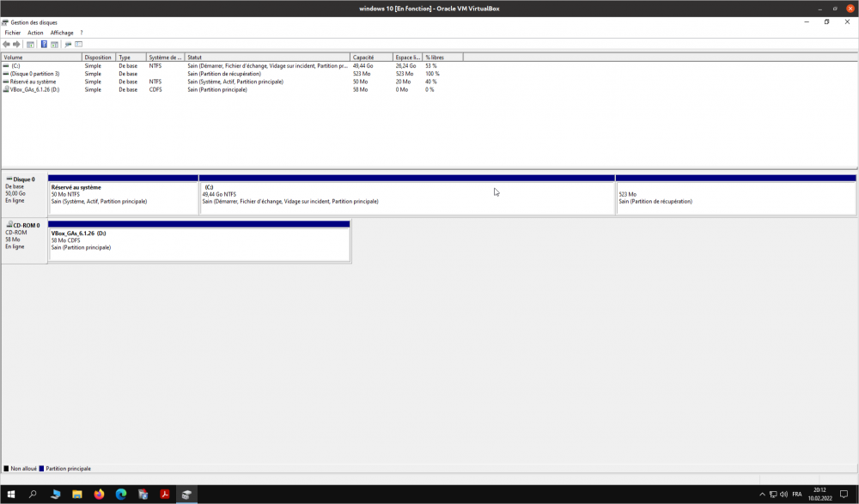This screenshot has height=504, width=859.
Task: Click the 26,24 Go free space cell
Action: pyautogui.click(x=406, y=66)
